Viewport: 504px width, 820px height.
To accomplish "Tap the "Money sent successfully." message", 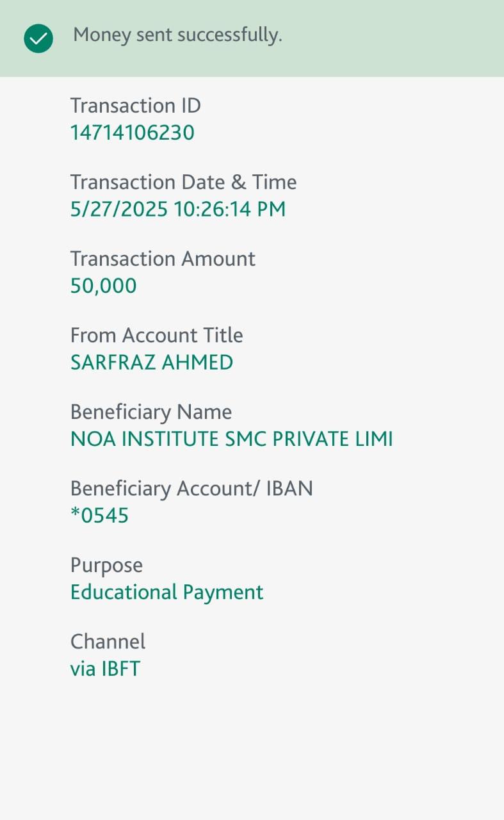I will pos(177,35).
